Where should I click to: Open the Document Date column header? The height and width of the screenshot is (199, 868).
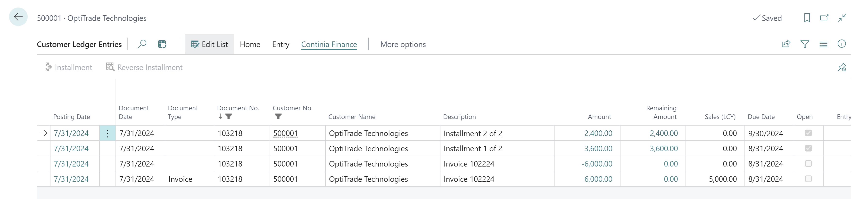[x=134, y=112]
